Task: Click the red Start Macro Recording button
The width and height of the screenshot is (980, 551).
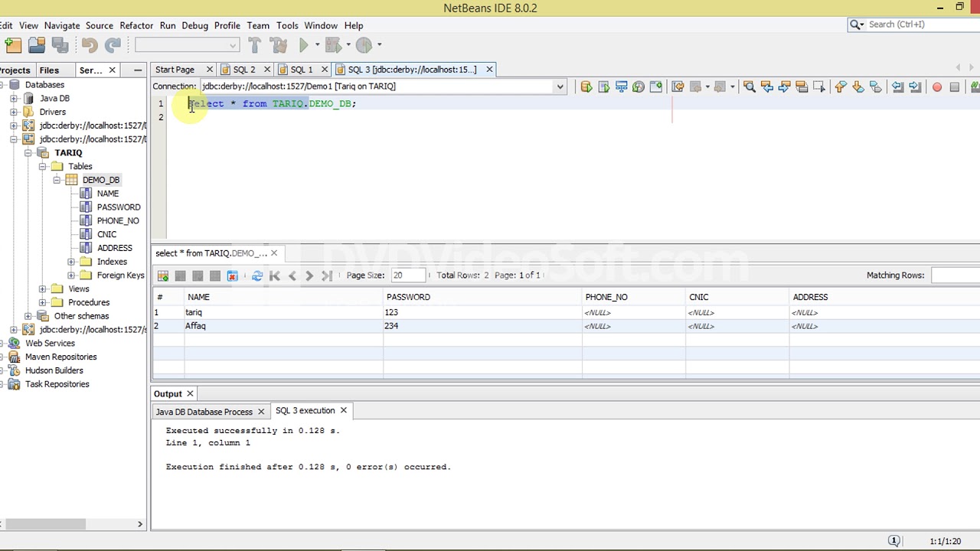Action: point(937,86)
